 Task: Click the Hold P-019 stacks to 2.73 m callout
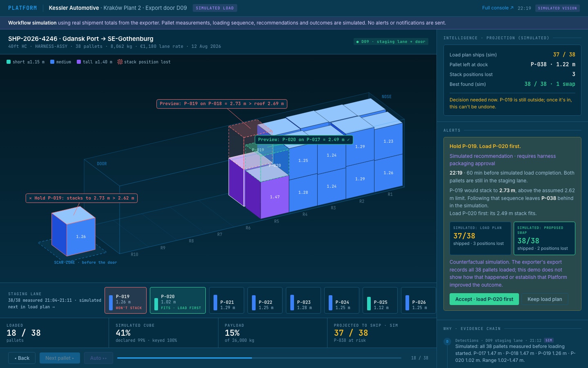click(x=82, y=198)
